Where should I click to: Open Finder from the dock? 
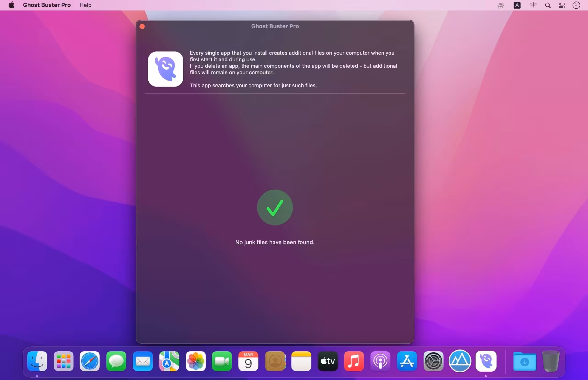37,361
